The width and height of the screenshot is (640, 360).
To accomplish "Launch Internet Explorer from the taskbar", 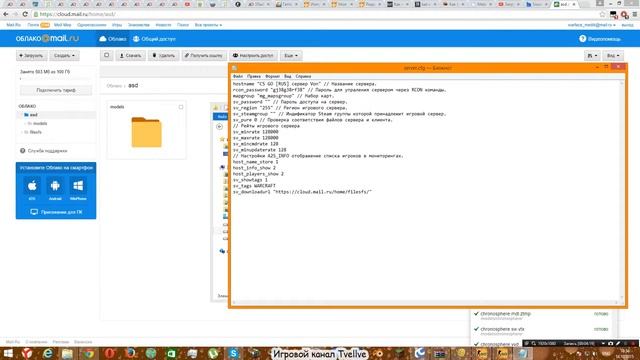I will pos(48,353).
